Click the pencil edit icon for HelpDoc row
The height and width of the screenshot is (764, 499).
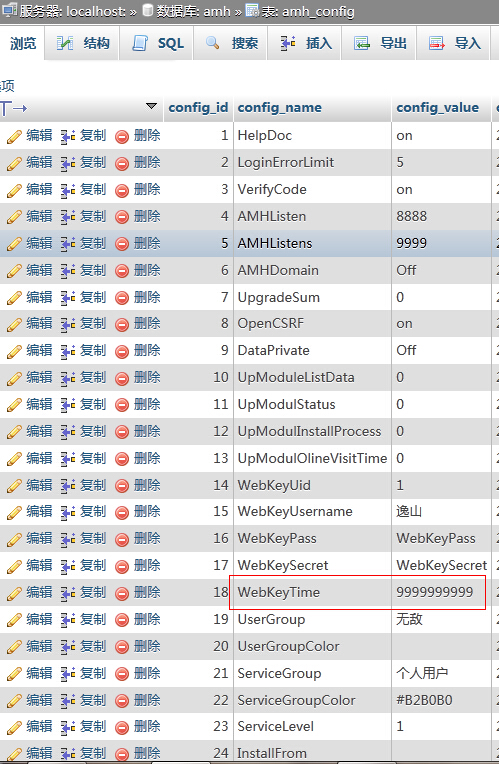14,137
